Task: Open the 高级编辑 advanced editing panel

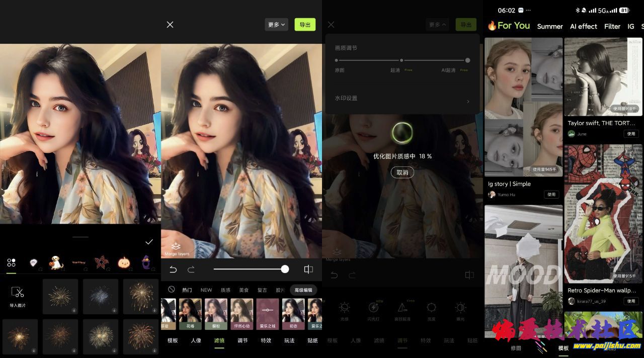Action: pyautogui.click(x=303, y=290)
